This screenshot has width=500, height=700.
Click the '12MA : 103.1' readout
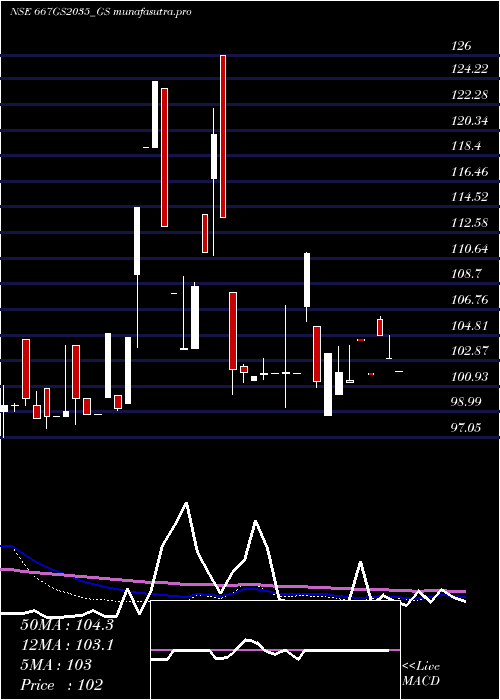pos(67,645)
